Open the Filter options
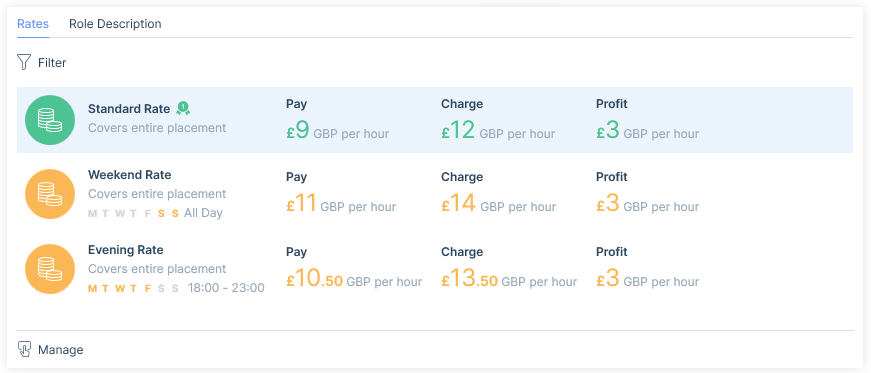The height and width of the screenshot is (373, 871). [42, 63]
